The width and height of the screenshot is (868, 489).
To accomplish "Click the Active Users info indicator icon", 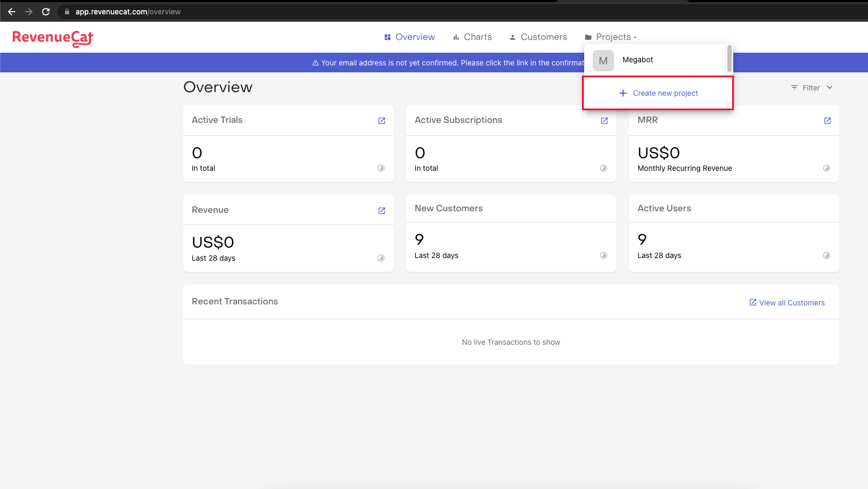I will click(827, 255).
